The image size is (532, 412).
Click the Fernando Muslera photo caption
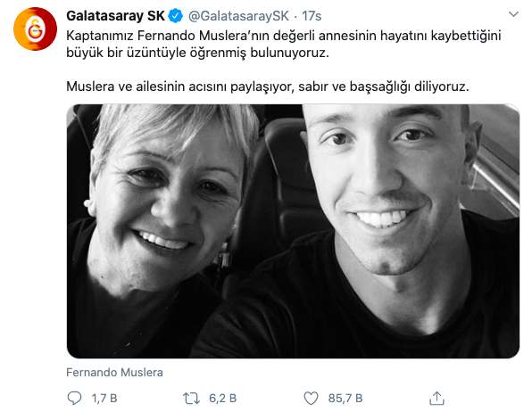pos(114,373)
